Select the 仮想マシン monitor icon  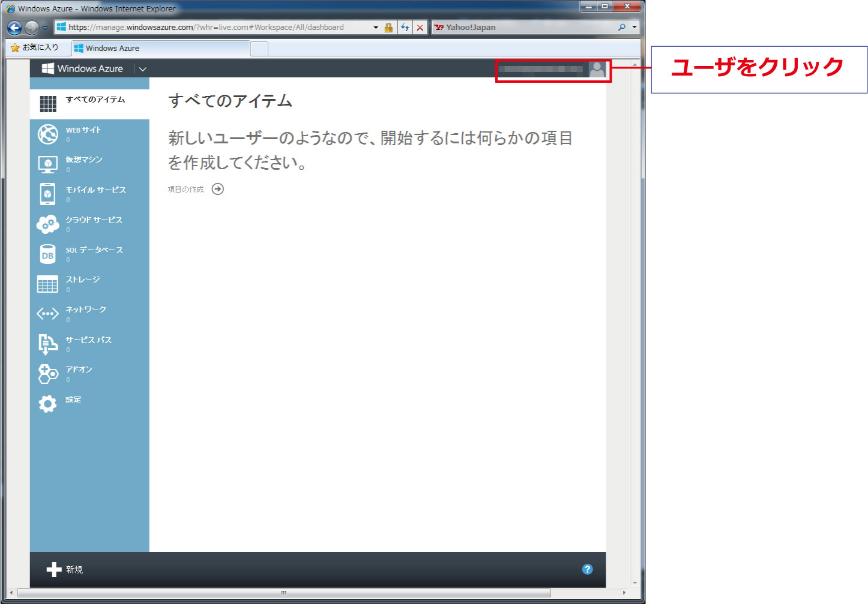pos(48,164)
